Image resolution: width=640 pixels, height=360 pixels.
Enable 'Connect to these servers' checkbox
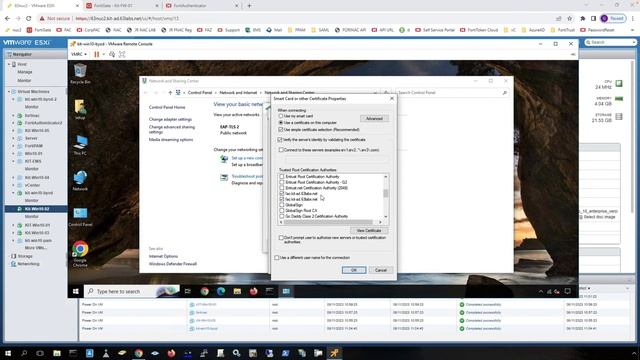pyautogui.click(x=281, y=150)
